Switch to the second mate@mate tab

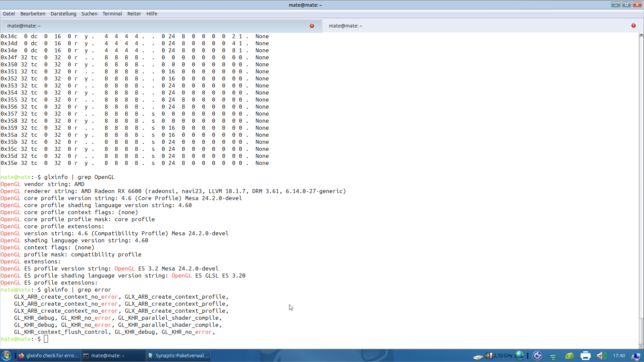click(x=345, y=26)
